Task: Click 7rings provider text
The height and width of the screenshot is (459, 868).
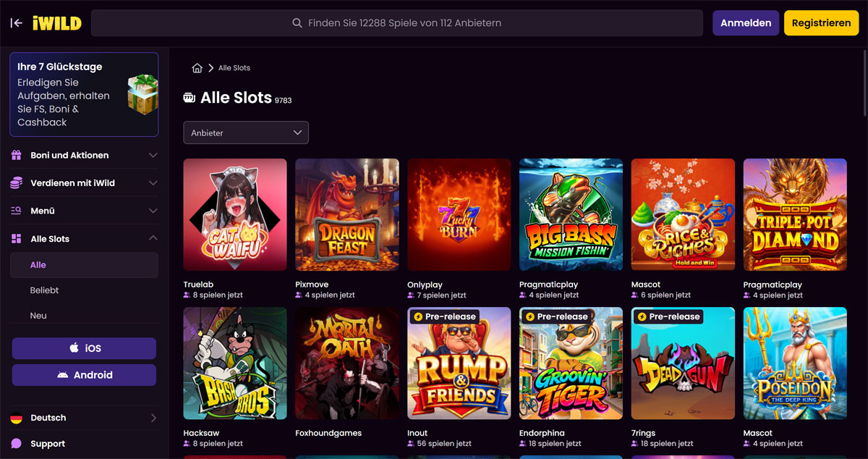Action: click(644, 433)
